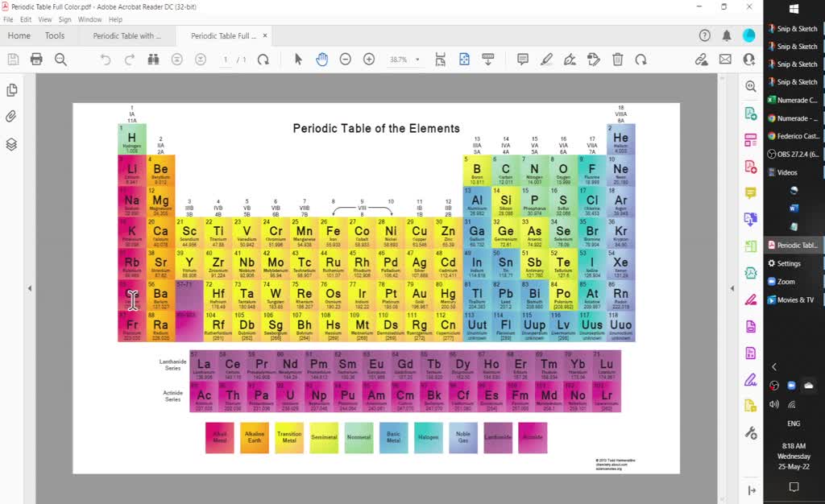The height and width of the screenshot is (504, 825).
Task: Click the Halogen legend swatch
Action: pos(428,437)
